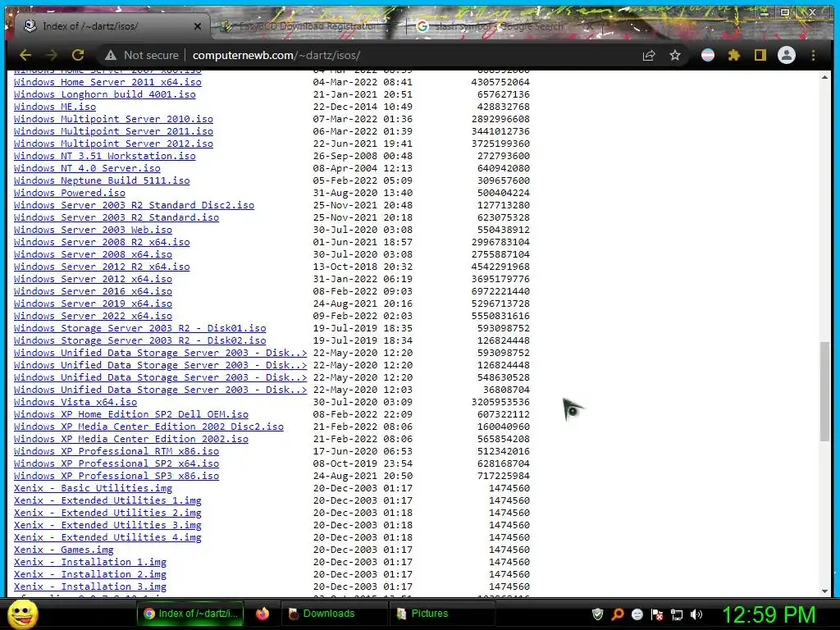Click the share page icon in address bar

[x=649, y=55]
